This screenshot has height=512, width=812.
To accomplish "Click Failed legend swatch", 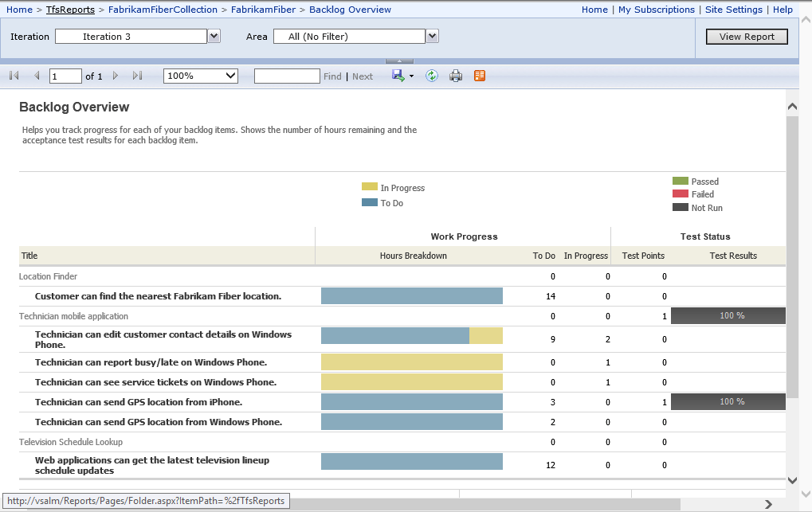I will [x=681, y=193].
